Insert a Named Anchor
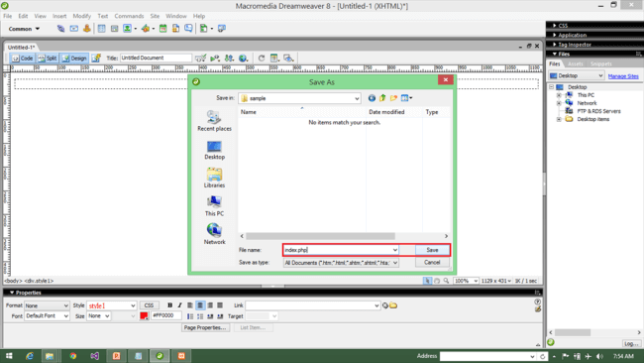The image size is (644, 363). (x=86, y=29)
